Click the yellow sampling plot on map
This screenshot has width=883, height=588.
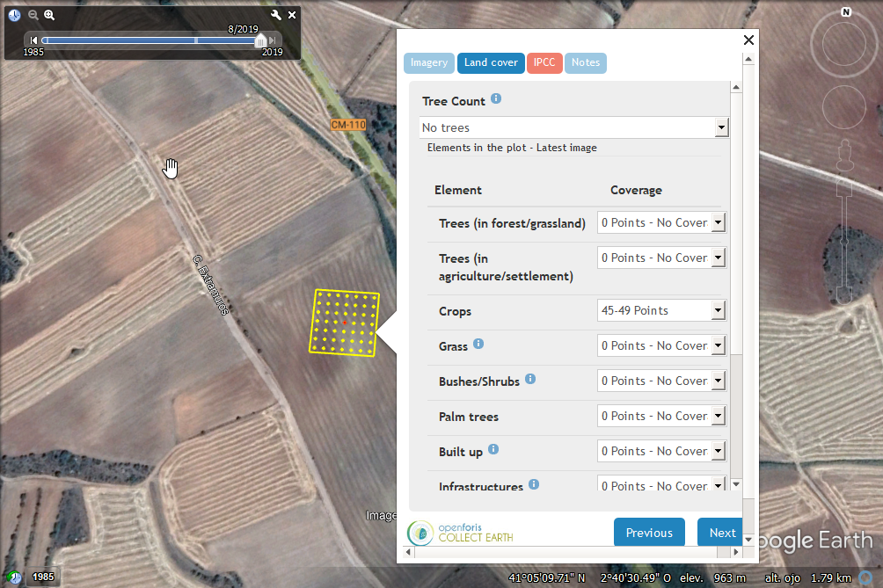click(345, 323)
